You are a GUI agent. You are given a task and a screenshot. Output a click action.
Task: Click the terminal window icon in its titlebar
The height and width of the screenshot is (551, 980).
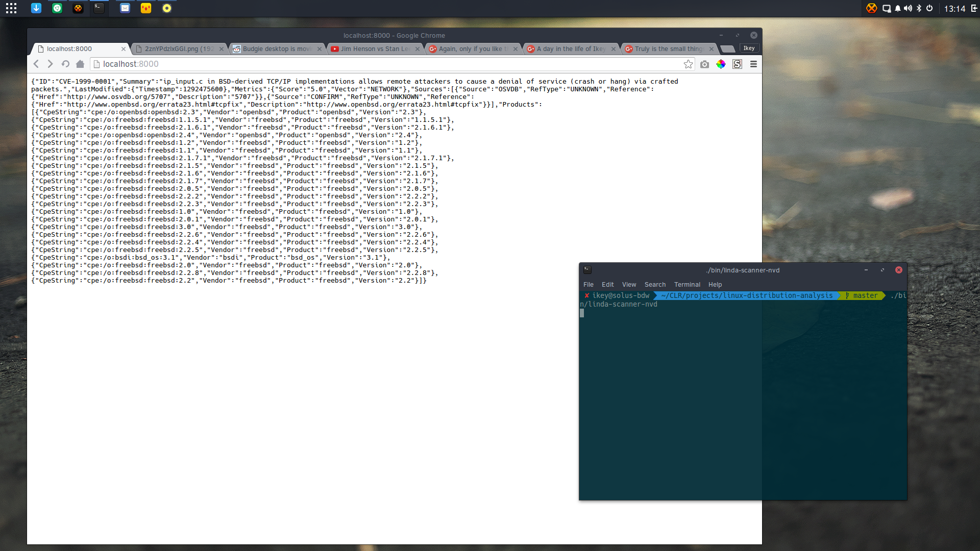(x=587, y=270)
